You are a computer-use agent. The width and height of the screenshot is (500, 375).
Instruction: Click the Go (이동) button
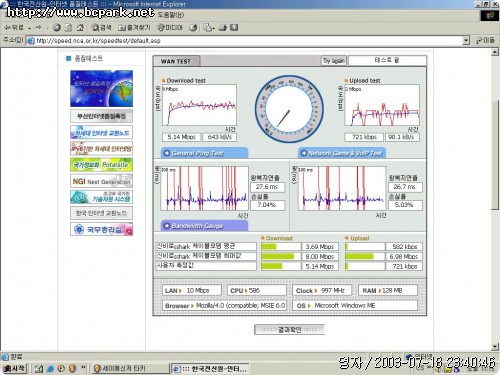click(x=485, y=40)
